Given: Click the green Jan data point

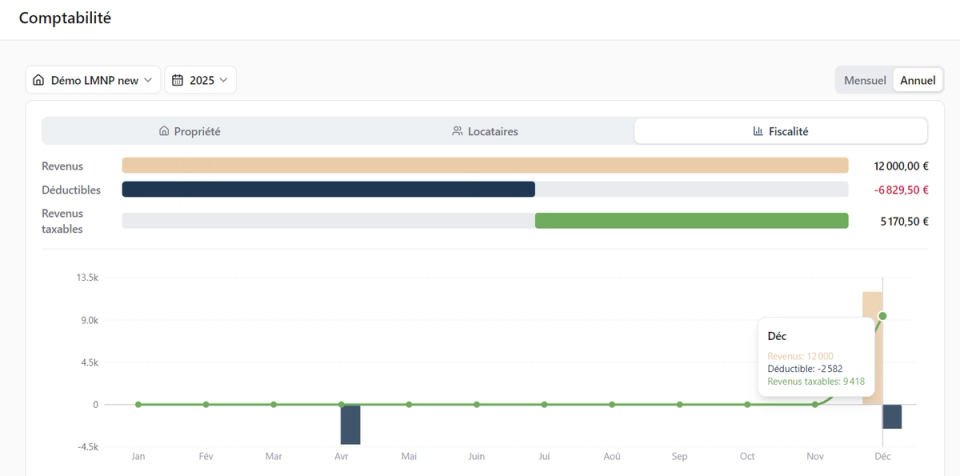Looking at the screenshot, I should coord(138,404).
